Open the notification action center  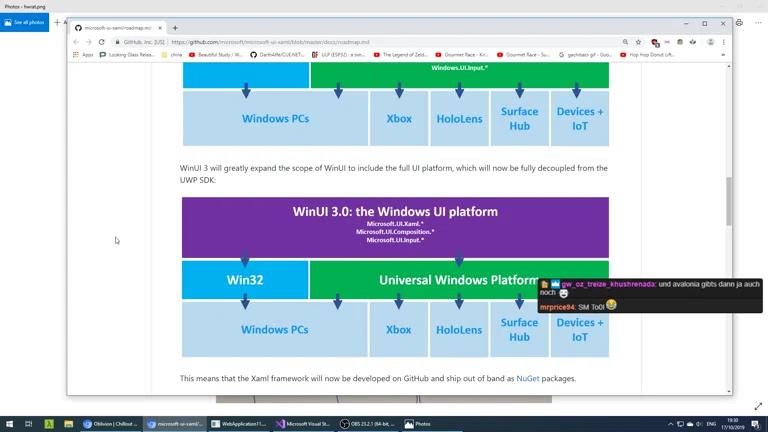tap(756, 424)
